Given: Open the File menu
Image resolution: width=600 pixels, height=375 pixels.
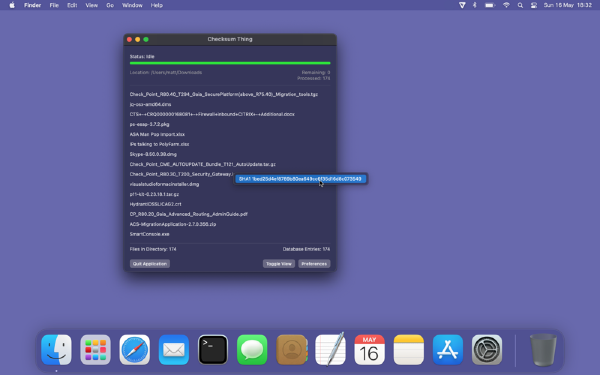Looking at the screenshot, I should [54, 5].
